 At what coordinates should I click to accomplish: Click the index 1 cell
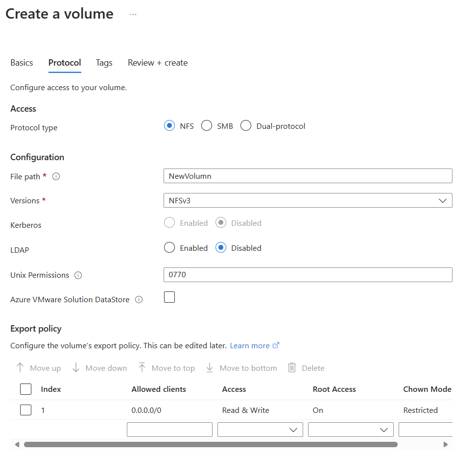point(43,410)
